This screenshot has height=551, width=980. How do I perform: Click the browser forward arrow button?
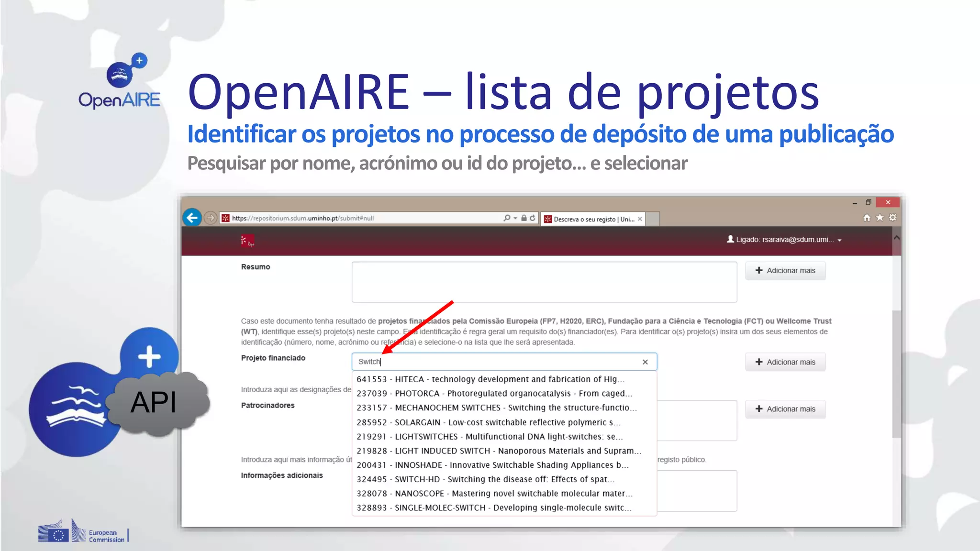(210, 218)
